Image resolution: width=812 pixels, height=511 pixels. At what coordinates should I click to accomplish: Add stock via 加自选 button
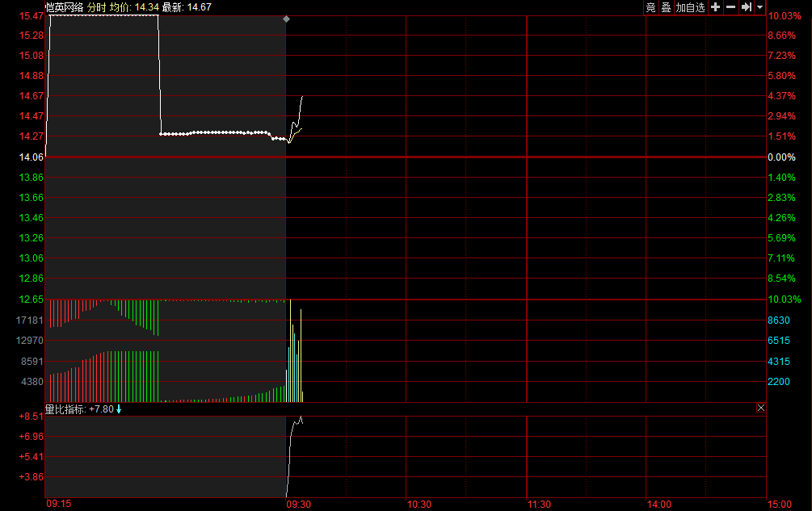691,7
